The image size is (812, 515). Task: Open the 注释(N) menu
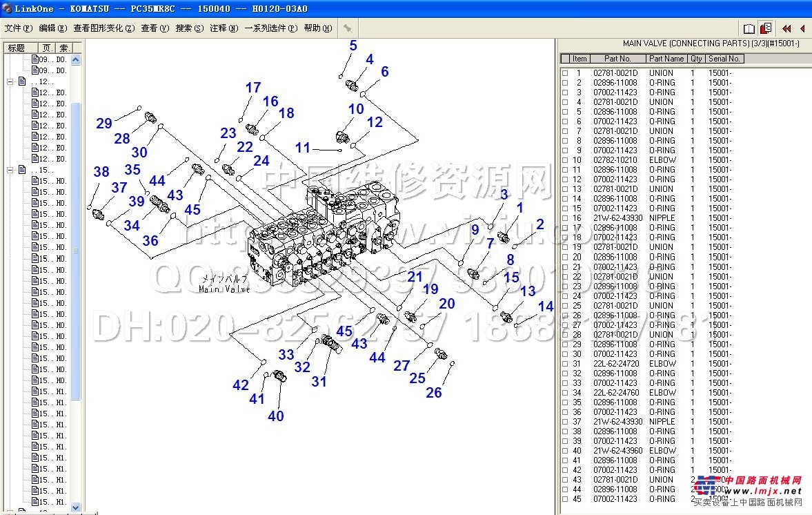pyautogui.click(x=224, y=28)
